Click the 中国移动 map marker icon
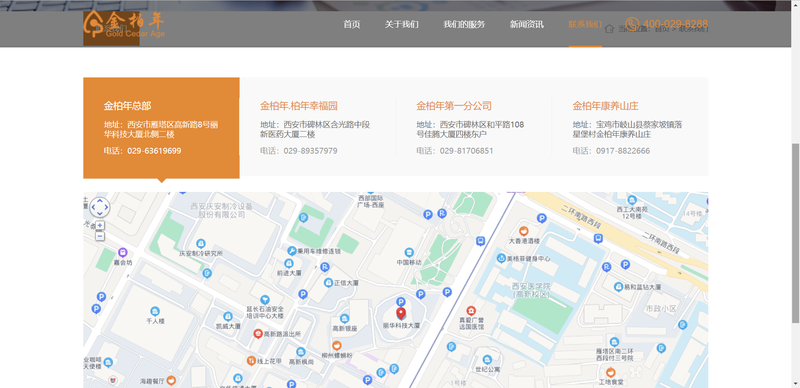This screenshot has height=388, width=800. coord(409,252)
